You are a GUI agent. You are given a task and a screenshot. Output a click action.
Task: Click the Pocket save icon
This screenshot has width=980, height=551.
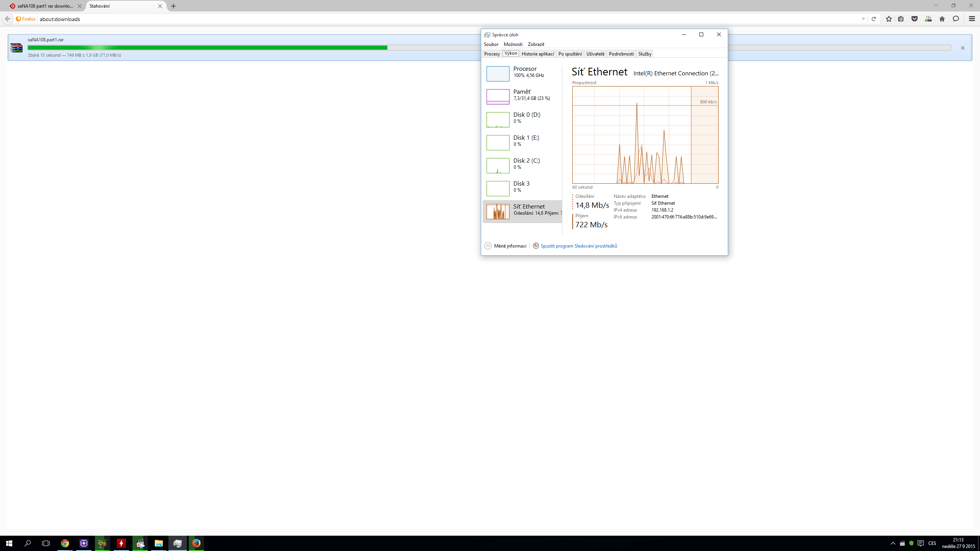pos(915,19)
